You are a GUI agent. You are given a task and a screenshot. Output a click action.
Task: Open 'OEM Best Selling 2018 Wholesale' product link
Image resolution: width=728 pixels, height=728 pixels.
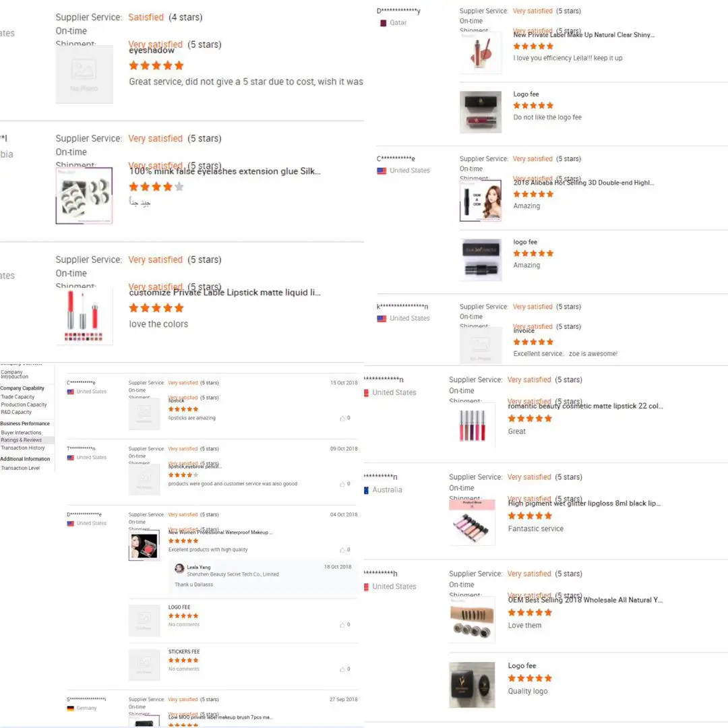[586, 601]
